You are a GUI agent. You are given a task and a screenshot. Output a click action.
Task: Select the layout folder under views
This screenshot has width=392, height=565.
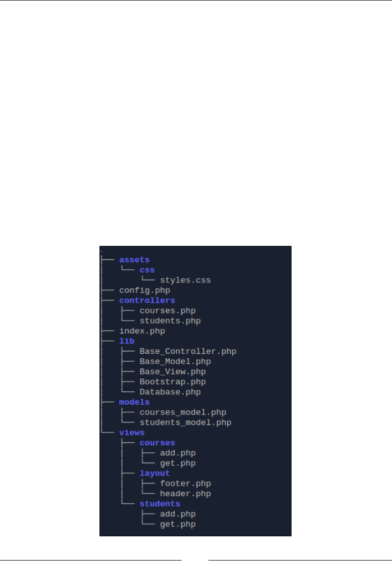click(x=155, y=473)
